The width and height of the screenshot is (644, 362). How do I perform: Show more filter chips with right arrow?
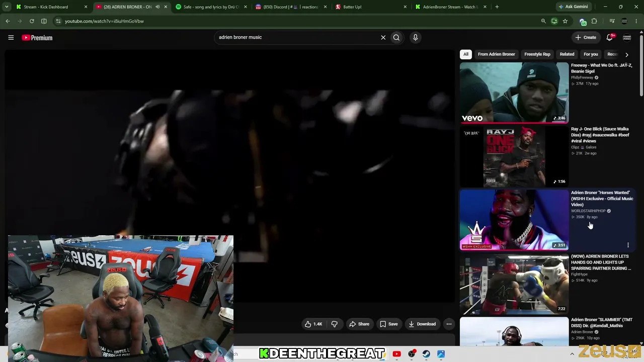(626, 54)
